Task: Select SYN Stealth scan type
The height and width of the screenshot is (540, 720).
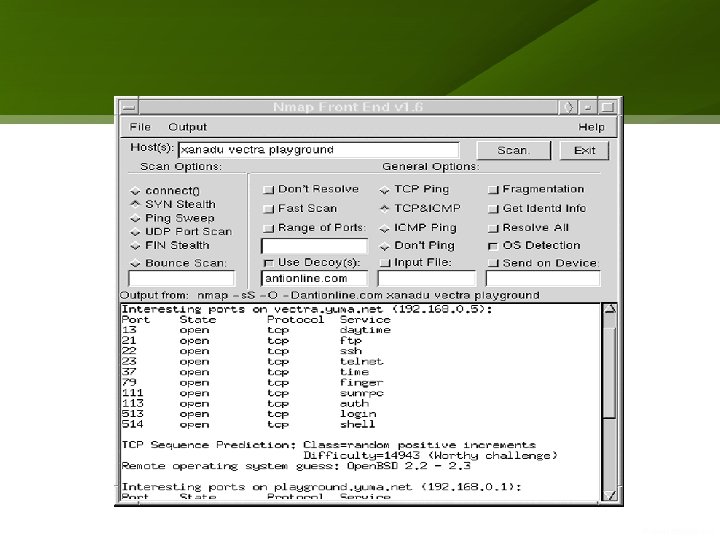Action: [135, 204]
